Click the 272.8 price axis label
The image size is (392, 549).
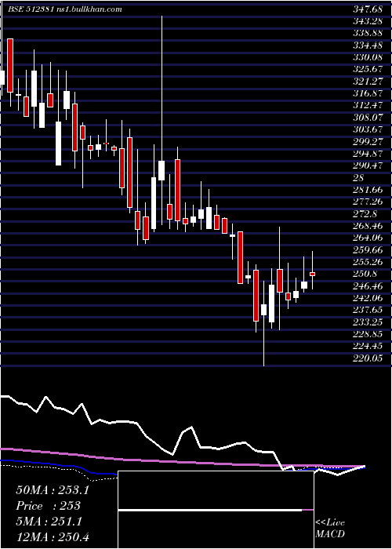click(x=365, y=213)
